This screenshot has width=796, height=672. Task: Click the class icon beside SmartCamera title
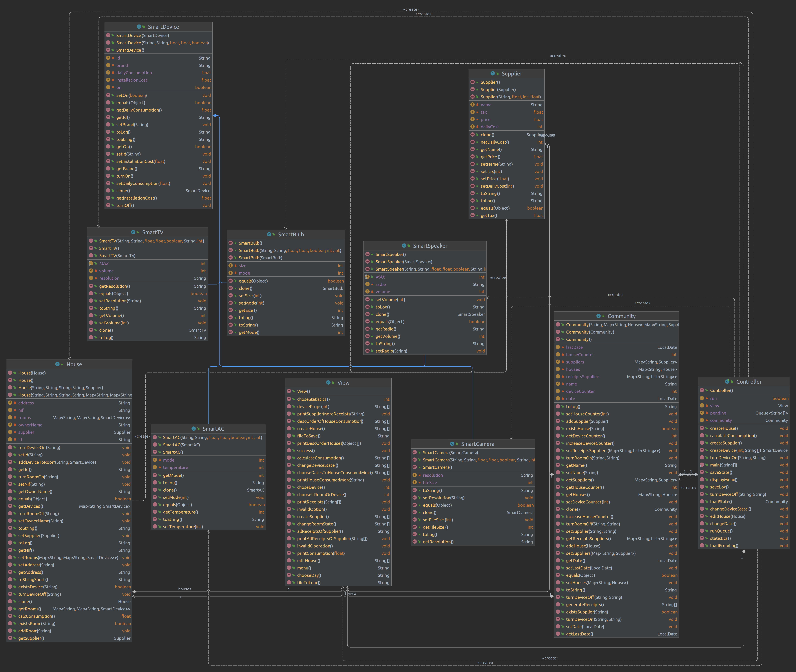[x=452, y=444]
